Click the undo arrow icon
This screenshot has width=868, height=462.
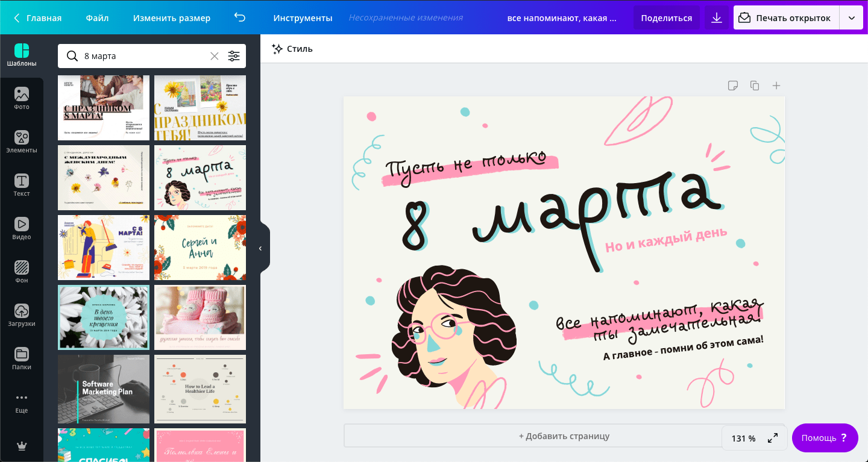240,18
